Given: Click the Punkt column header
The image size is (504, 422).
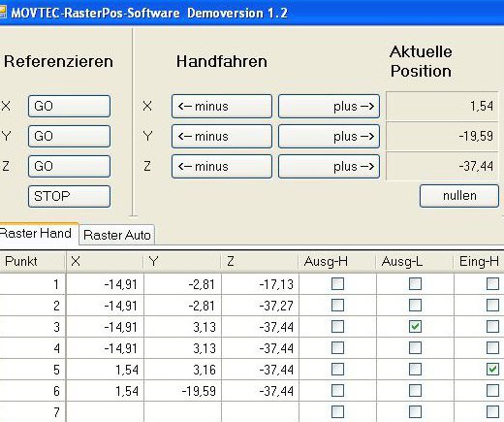Looking at the screenshot, I should click(x=32, y=261).
